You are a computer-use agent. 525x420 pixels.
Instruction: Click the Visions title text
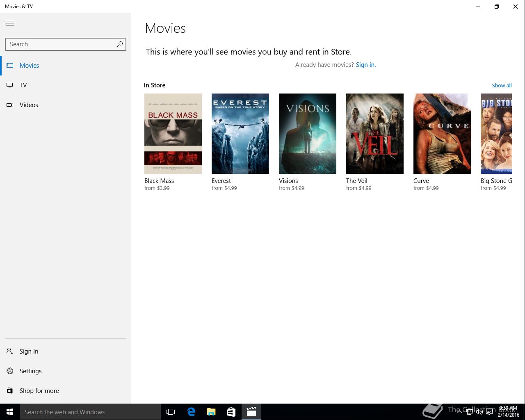[x=288, y=181]
